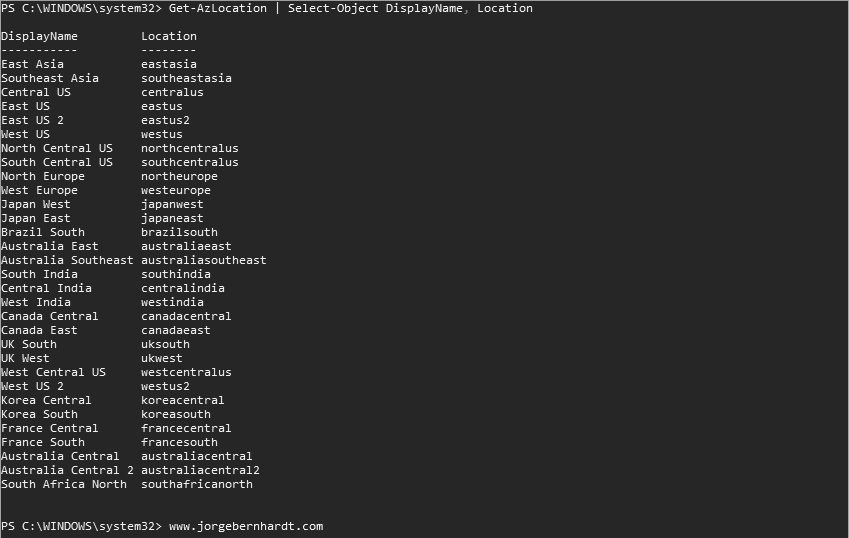Click the Location column header

click(169, 36)
